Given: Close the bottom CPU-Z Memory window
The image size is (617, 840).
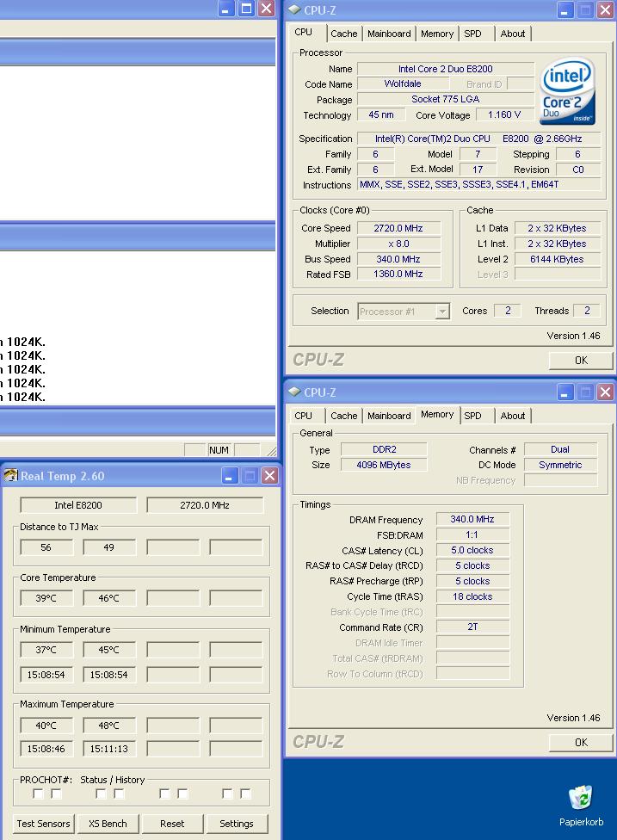Looking at the screenshot, I should pyautogui.click(x=605, y=392).
